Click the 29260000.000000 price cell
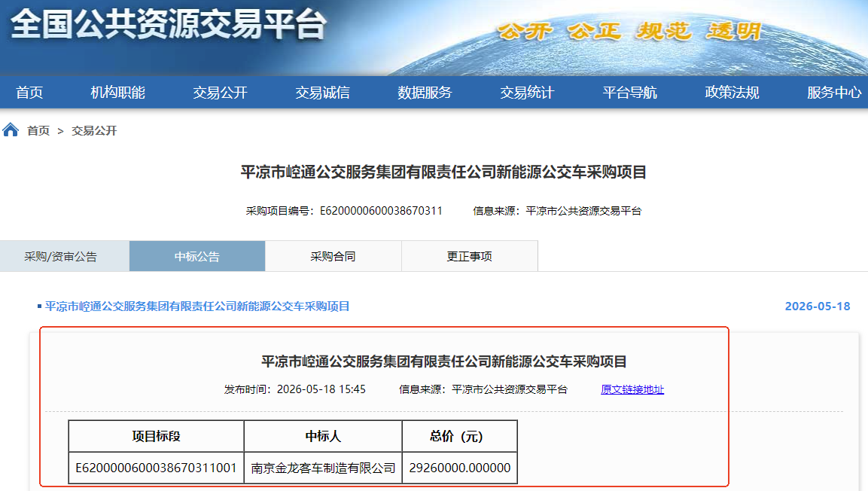This screenshot has height=491, width=868. [x=460, y=468]
